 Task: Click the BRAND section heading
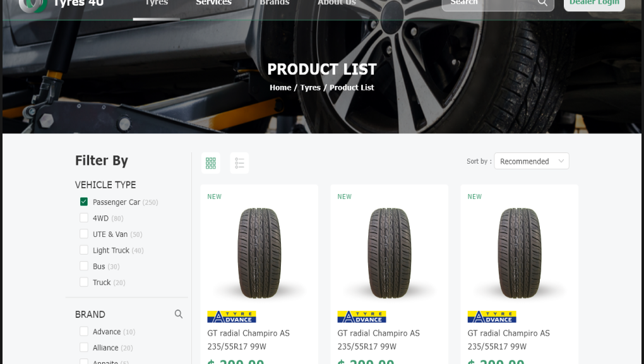click(x=90, y=314)
